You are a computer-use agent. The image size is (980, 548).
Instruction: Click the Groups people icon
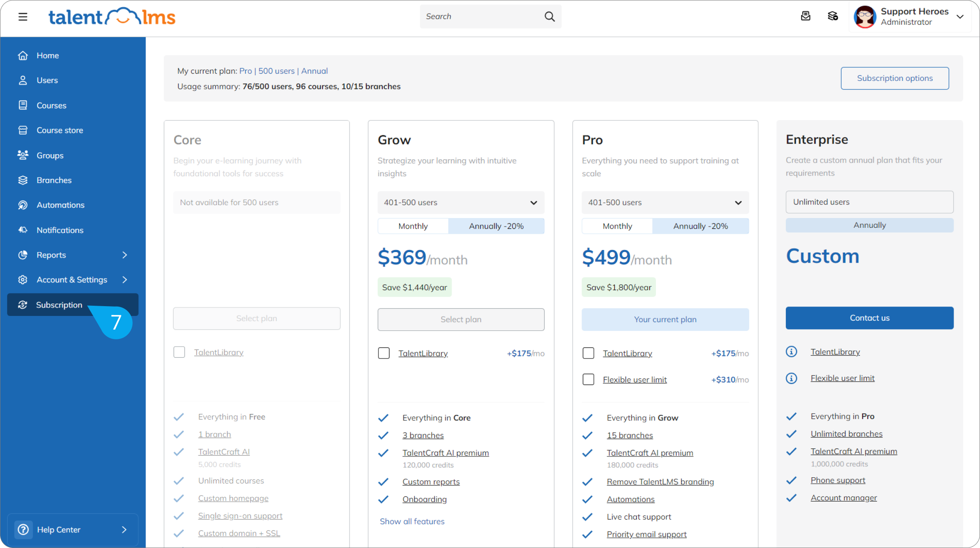[x=23, y=155]
